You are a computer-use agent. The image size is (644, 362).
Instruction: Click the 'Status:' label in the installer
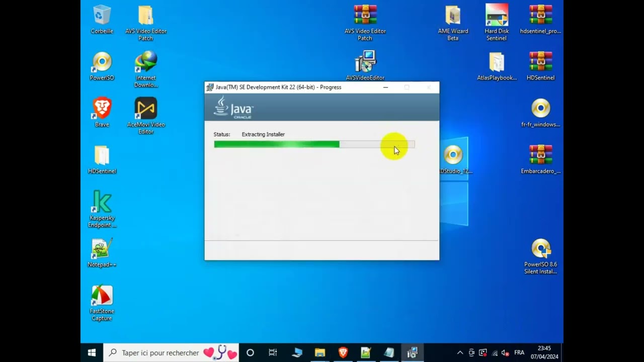click(x=221, y=134)
